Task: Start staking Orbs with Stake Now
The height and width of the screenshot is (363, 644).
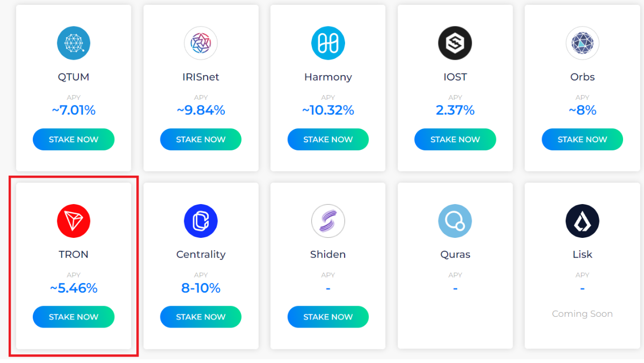Action: (x=582, y=140)
